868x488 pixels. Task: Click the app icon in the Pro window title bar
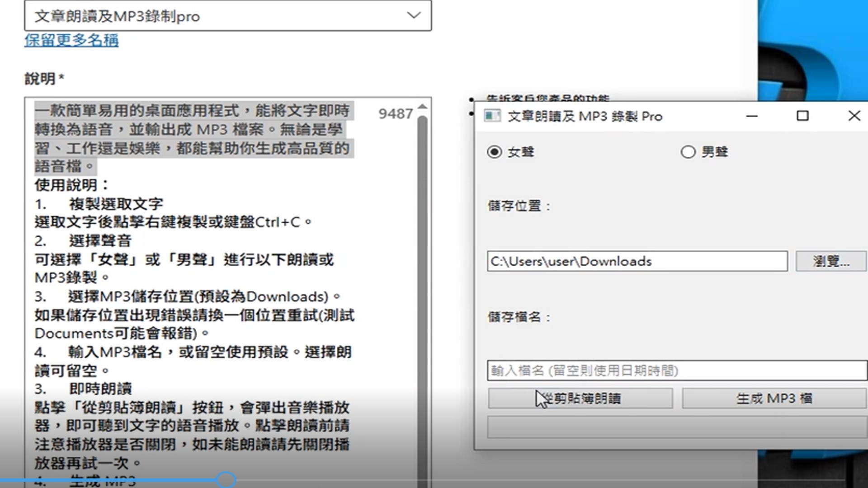(492, 116)
